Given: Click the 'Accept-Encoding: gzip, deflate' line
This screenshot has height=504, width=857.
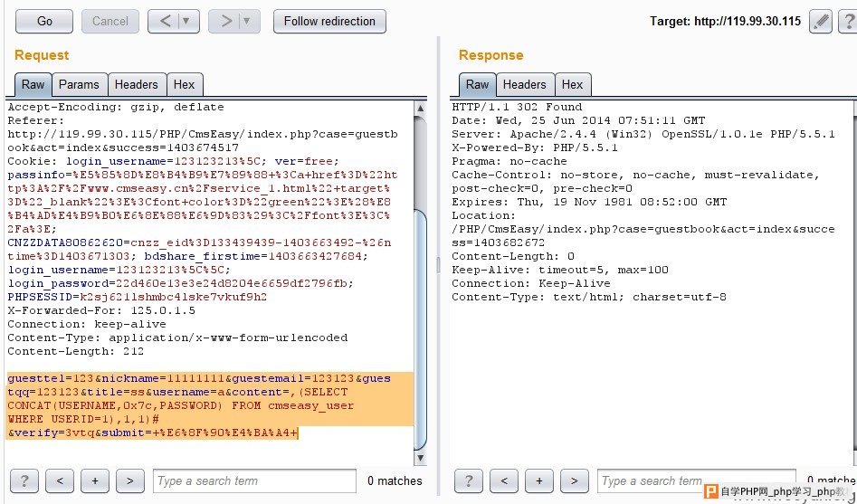Looking at the screenshot, I should pos(116,107).
